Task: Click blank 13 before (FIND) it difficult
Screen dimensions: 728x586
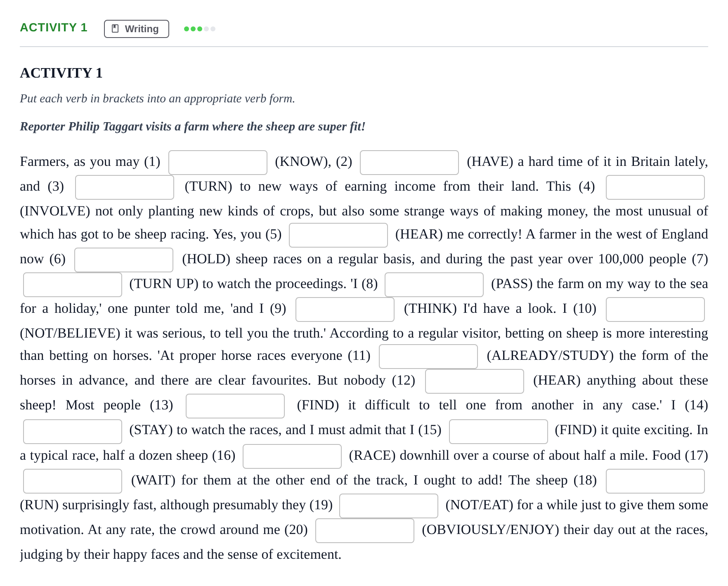Action: point(235,406)
